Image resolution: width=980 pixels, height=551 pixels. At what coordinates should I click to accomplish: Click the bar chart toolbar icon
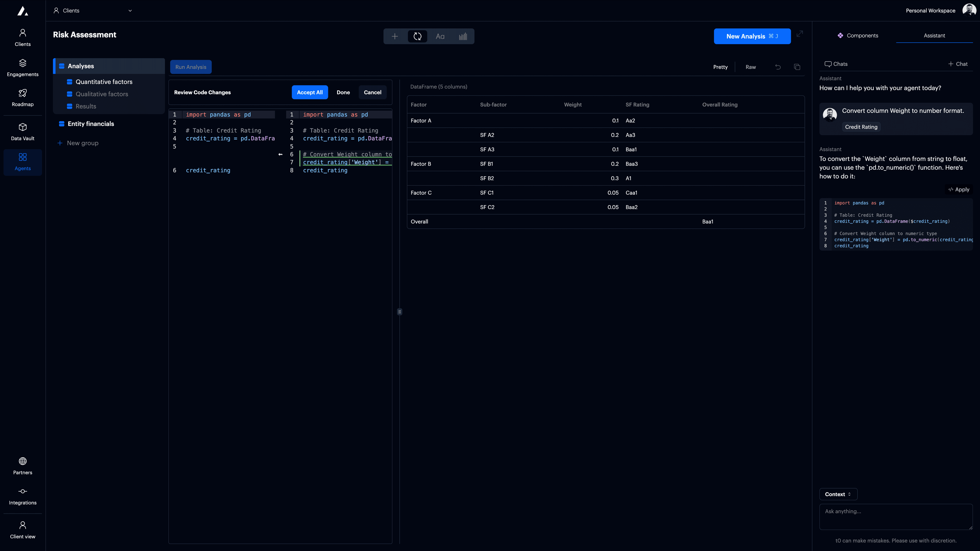click(x=463, y=36)
